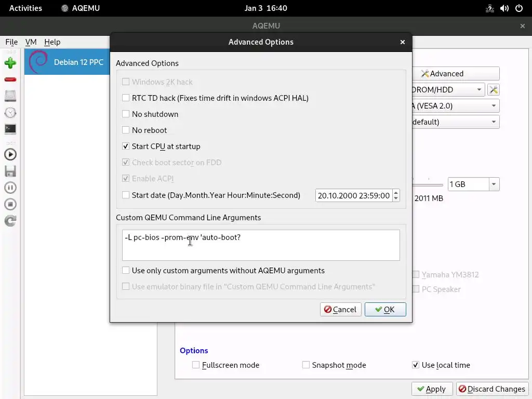Expand the VESA 2.0 video card dropdown
Viewport: 532px width, 399px height.
(494, 106)
